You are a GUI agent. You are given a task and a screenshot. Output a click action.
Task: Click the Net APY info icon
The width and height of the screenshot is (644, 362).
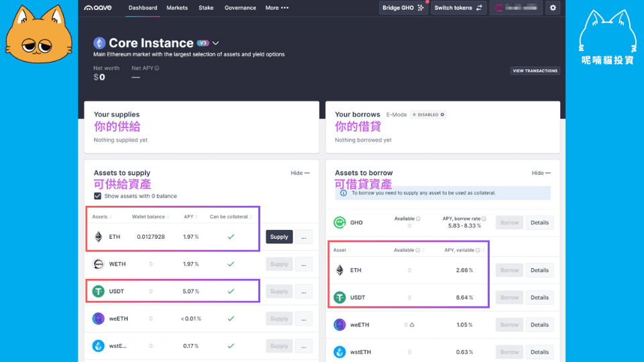point(157,68)
